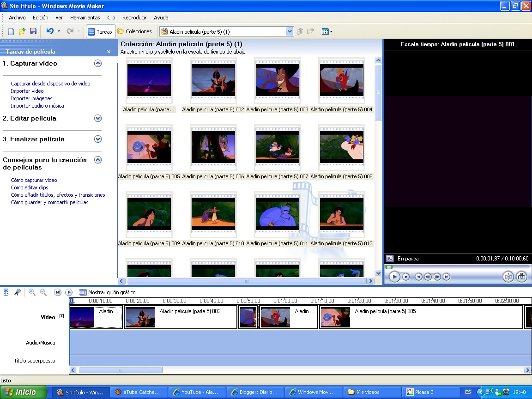Expand the Editar película section

click(98, 118)
